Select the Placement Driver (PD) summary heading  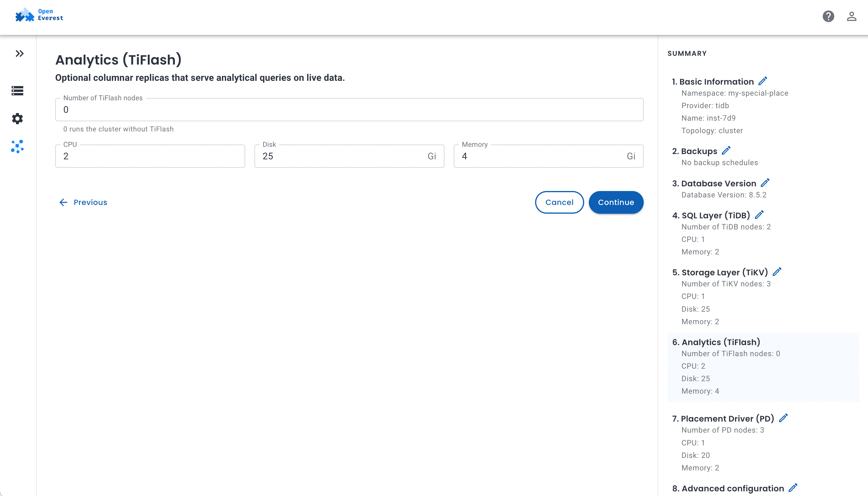tap(723, 419)
